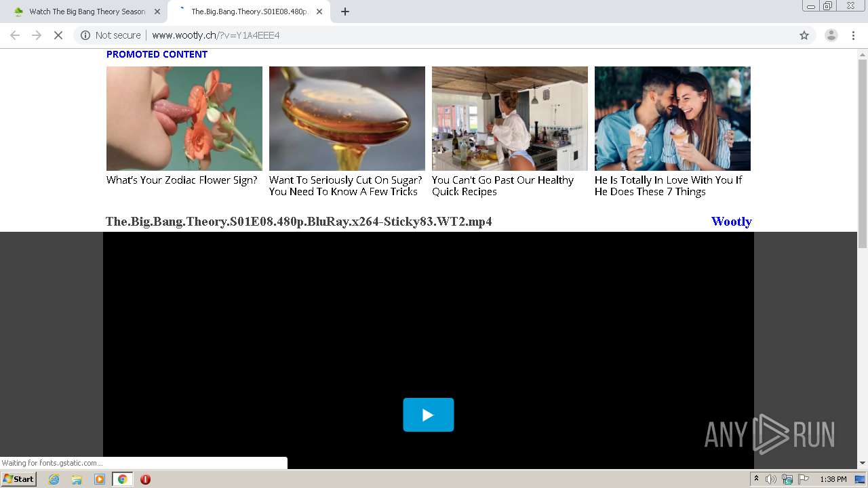The image size is (868, 488).
Task: Stop loading the page
Action: tap(58, 35)
